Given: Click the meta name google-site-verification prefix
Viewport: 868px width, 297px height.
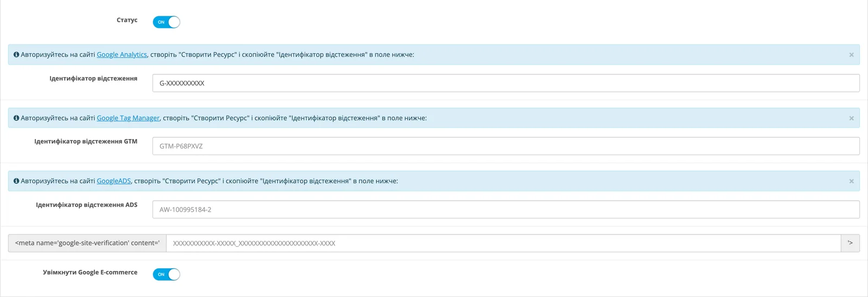Looking at the screenshot, I should click(87, 243).
